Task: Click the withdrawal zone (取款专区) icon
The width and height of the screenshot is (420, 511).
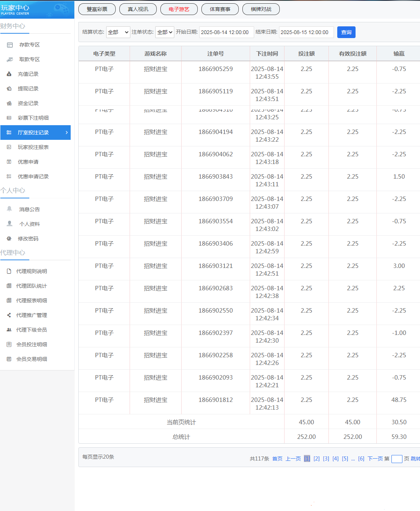Action: (x=10, y=59)
